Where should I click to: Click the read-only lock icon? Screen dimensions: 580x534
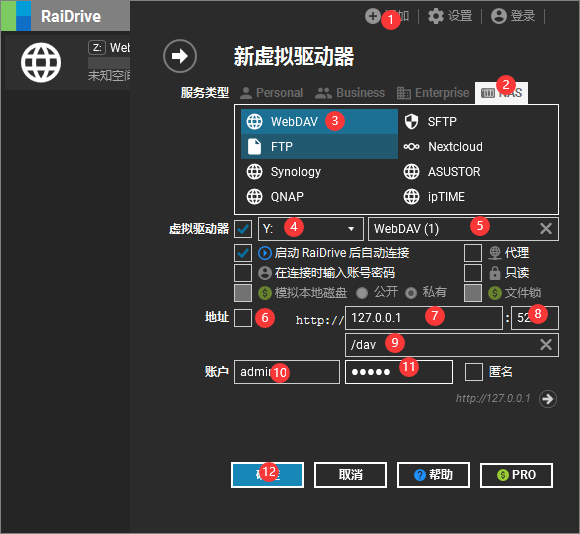coord(495,273)
